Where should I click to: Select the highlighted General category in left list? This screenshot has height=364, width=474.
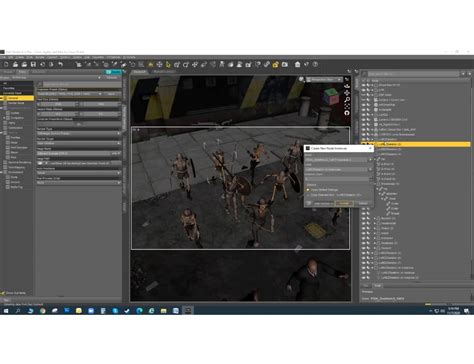17,98
